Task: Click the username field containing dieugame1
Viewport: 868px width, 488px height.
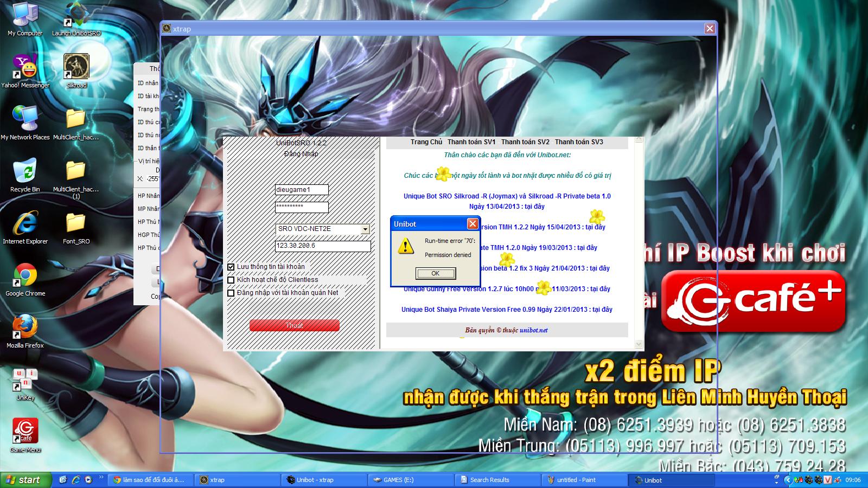Action: pos(302,190)
